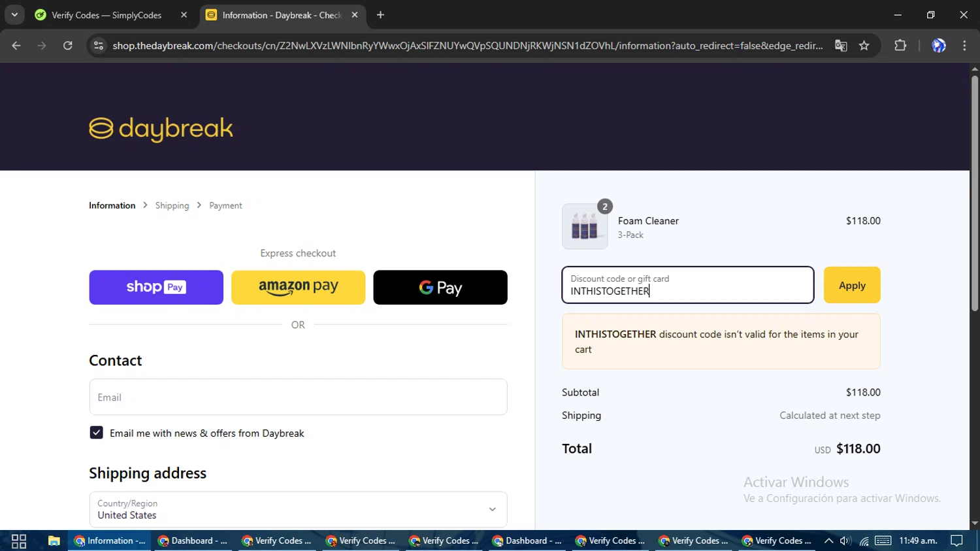
Task: Check out with Shop Pay
Action: click(x=156, y=288)
